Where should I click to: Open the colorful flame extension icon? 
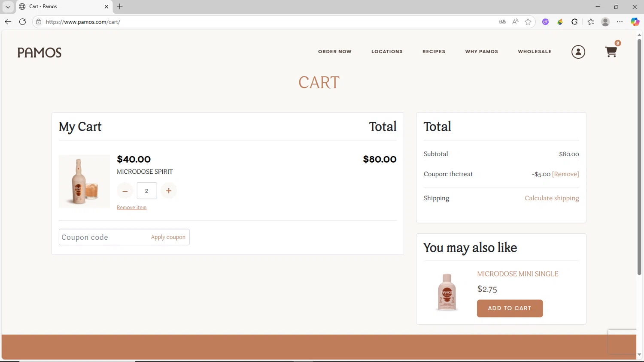560,21
